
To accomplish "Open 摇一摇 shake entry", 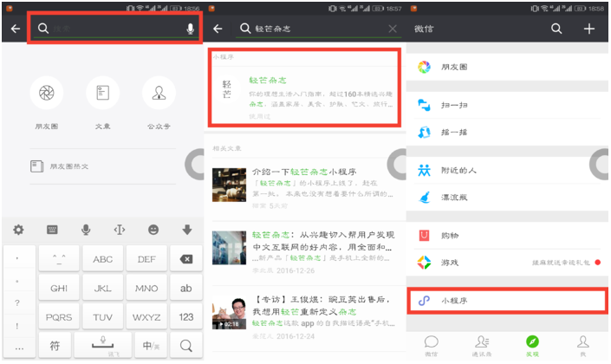I will [507, 132].
